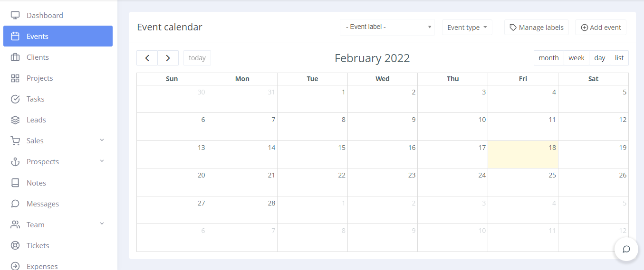Expand the Prospects submenu
The width and height of the screenshot is (644, 270).
tap(102, 161)
